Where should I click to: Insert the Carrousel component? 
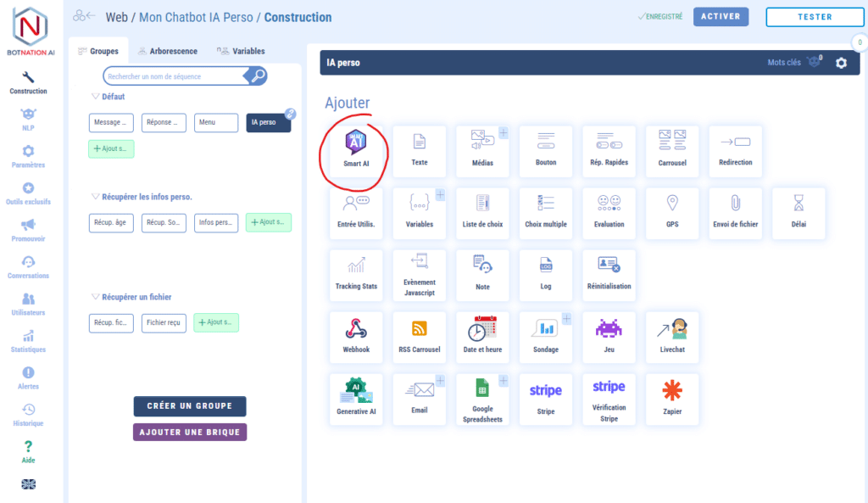point(672,151)
